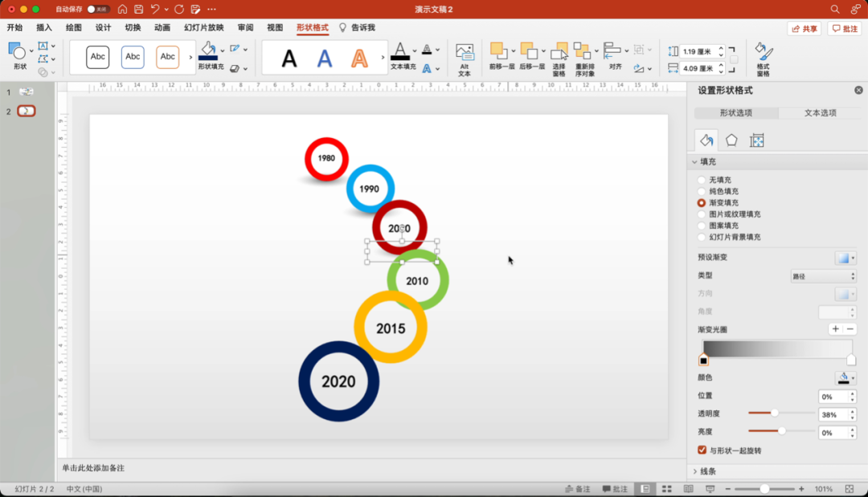Open the Insert (插入) ribbon tab
868x497 pixels.
pyautogui.click(x=43, y=27)
